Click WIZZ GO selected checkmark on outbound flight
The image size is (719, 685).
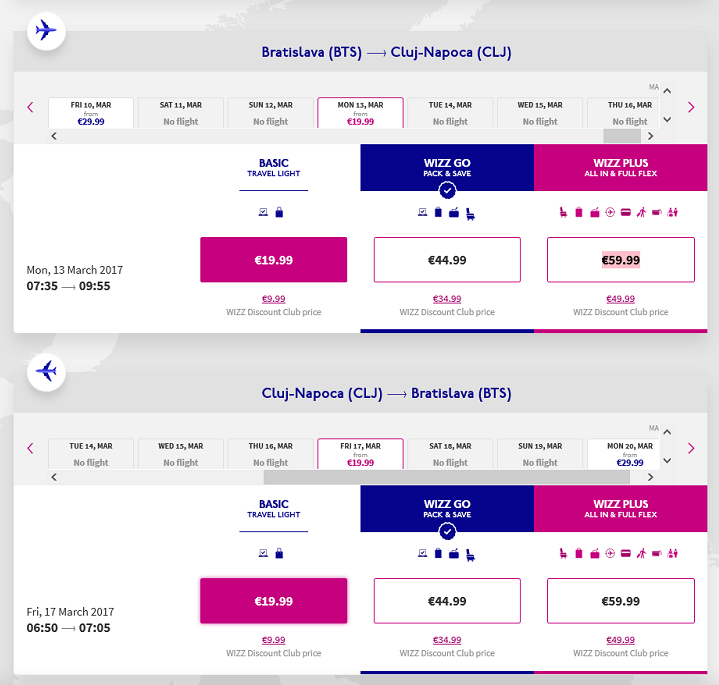tap(447, 190)
